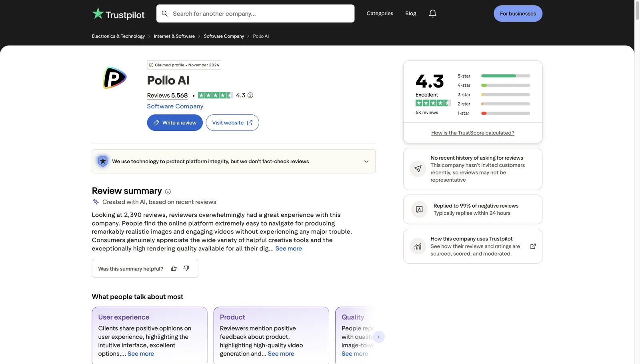The width and height of the screenshot is (640, 364).
Task: Click the Visit website button
Action: pyautogui.click(x=232, y=123)
